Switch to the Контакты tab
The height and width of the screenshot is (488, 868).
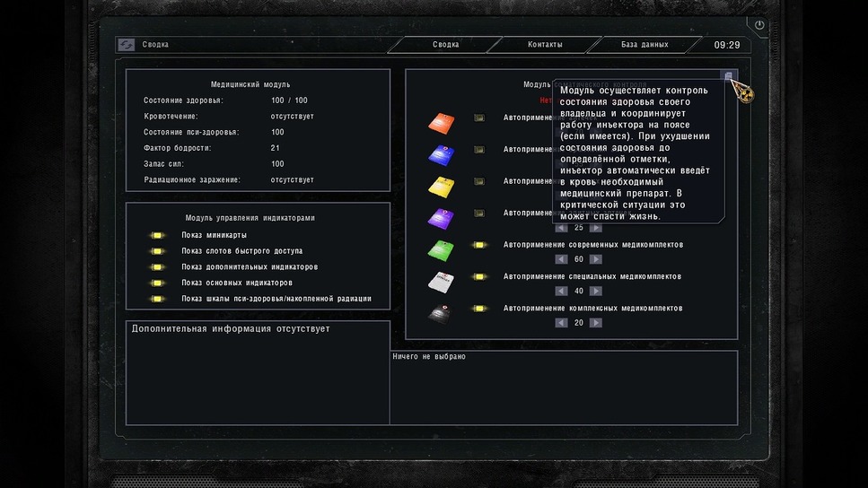545,45
